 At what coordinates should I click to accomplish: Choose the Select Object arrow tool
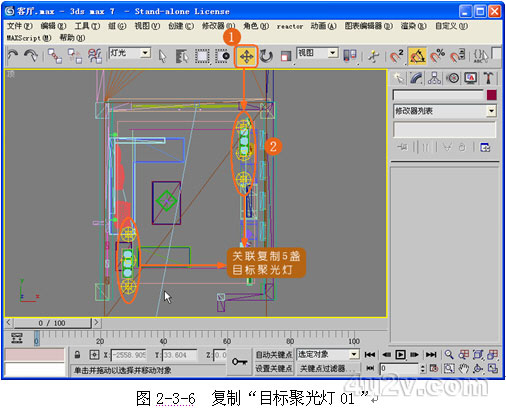[x=162, y=56]
